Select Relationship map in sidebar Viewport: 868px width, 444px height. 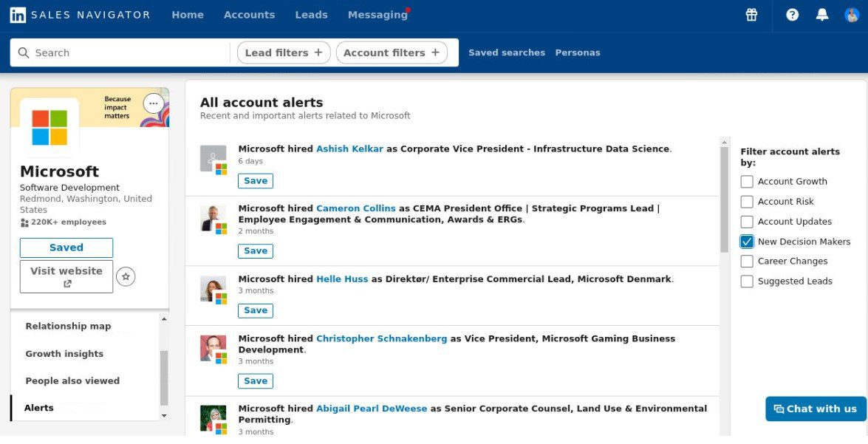point(68,326)
